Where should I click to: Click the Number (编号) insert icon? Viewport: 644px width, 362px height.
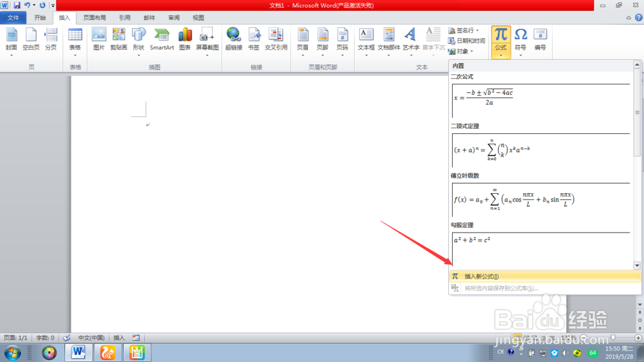[540, 39]
